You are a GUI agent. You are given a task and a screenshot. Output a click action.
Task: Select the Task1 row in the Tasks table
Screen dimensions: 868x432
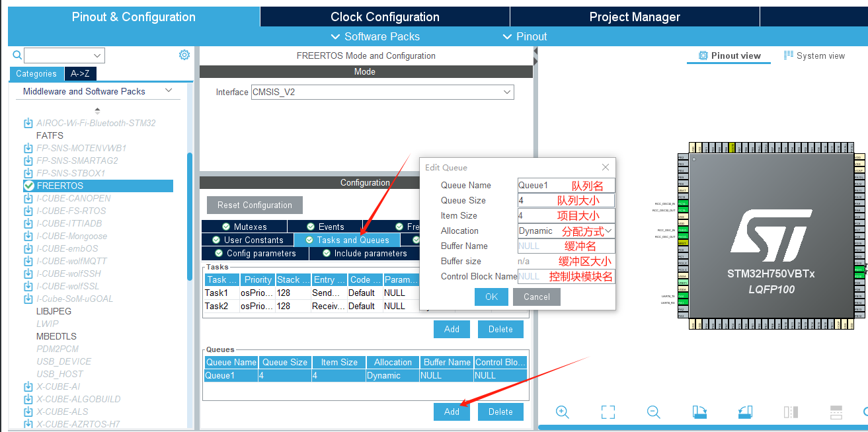[311, 293]
